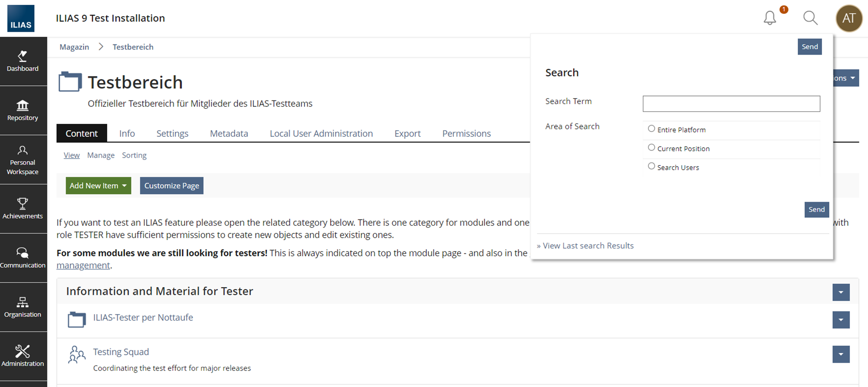This screenshot has height=387, width=868.
Task: Select the Entire Platform radio button
Action: (651, 129)
